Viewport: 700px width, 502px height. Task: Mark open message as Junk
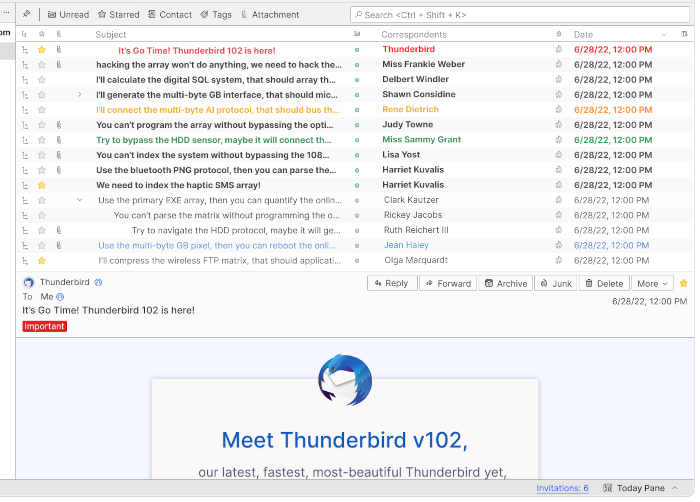(556, 283)
